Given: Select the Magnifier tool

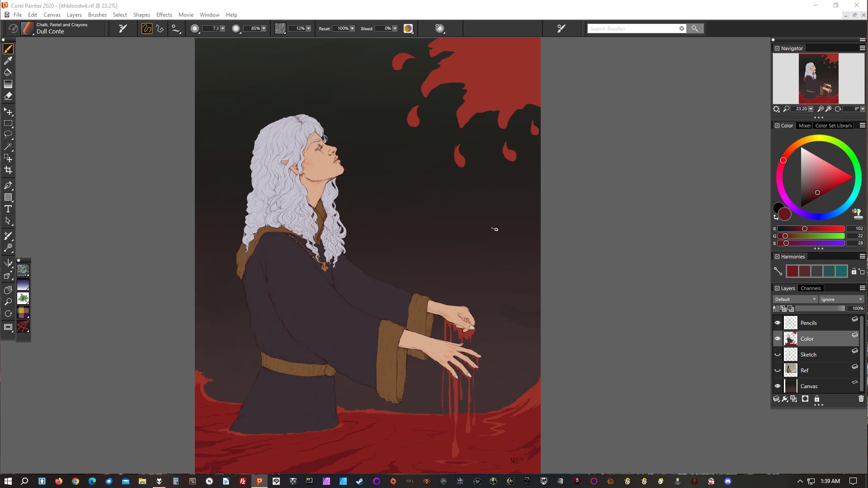Looking at the screenshot, I should (x=8, y=302).
